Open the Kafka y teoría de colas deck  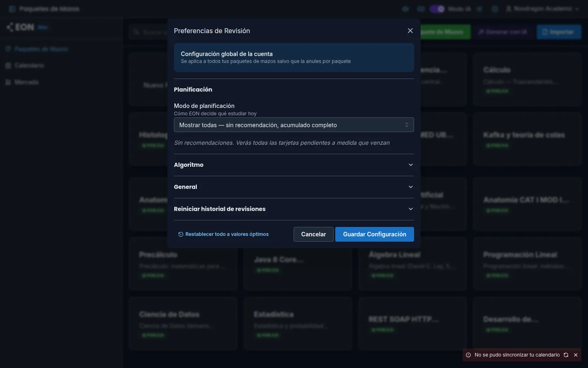coord(528,139)
